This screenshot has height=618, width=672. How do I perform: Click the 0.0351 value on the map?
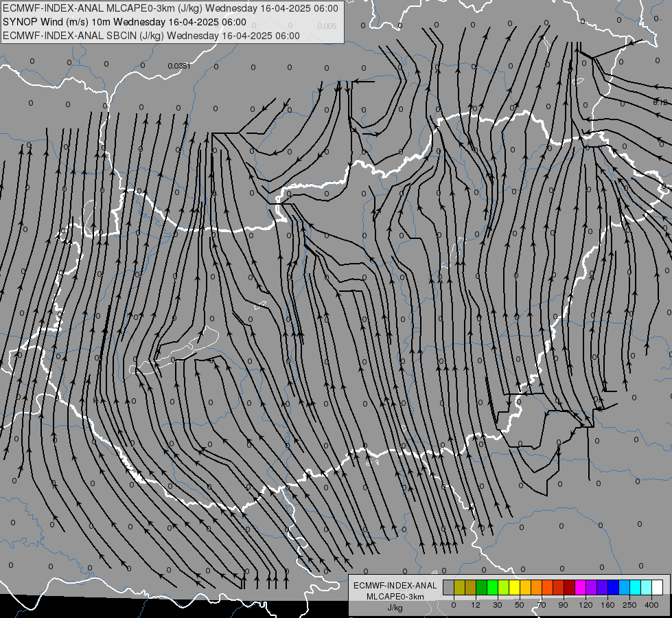tap(178, 66)
